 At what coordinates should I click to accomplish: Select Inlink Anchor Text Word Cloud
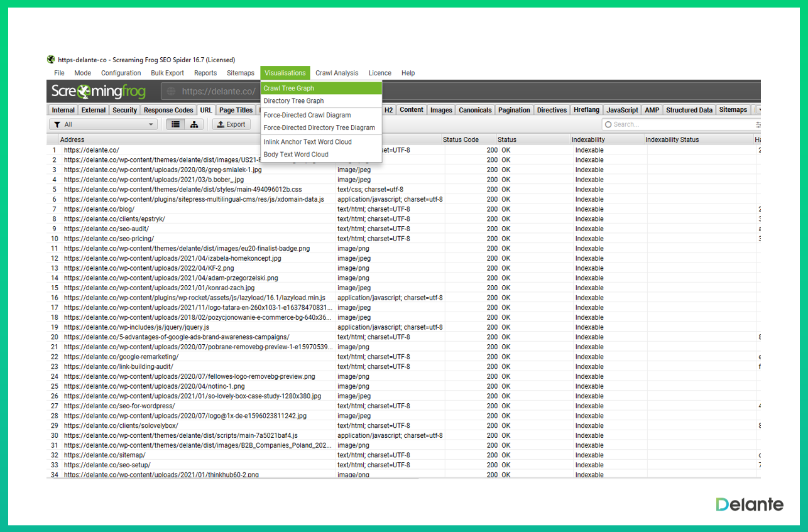tap(321, 142)
